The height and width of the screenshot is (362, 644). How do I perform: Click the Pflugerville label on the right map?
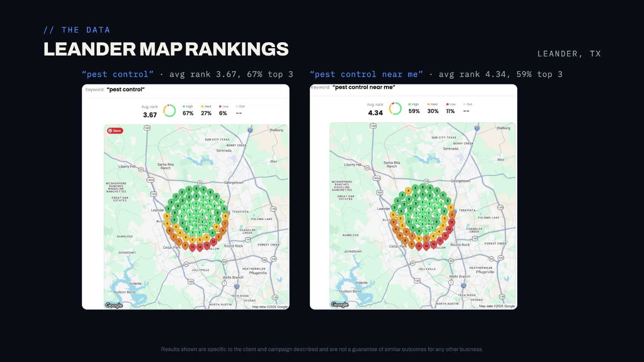485,272
